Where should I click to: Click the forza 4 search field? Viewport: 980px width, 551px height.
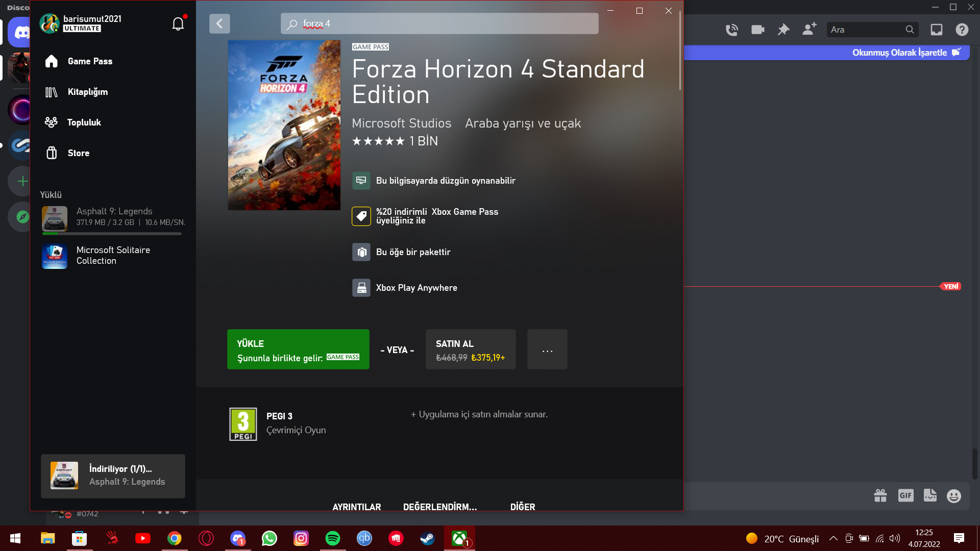439,23
